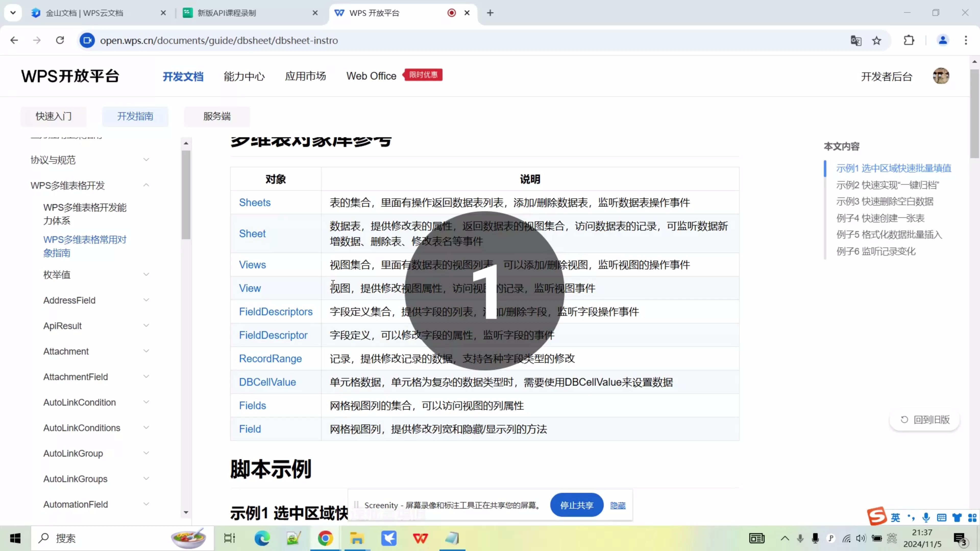Open 能力中心 in the top navigation
This screenshot has width=980, height=551.
pyautogui.click(x=244, y=76)
